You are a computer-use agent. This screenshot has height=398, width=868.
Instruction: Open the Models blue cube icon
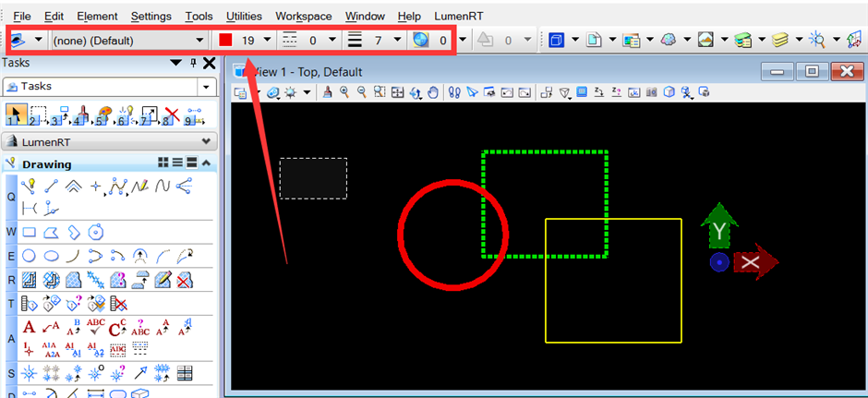pos(556,40)
